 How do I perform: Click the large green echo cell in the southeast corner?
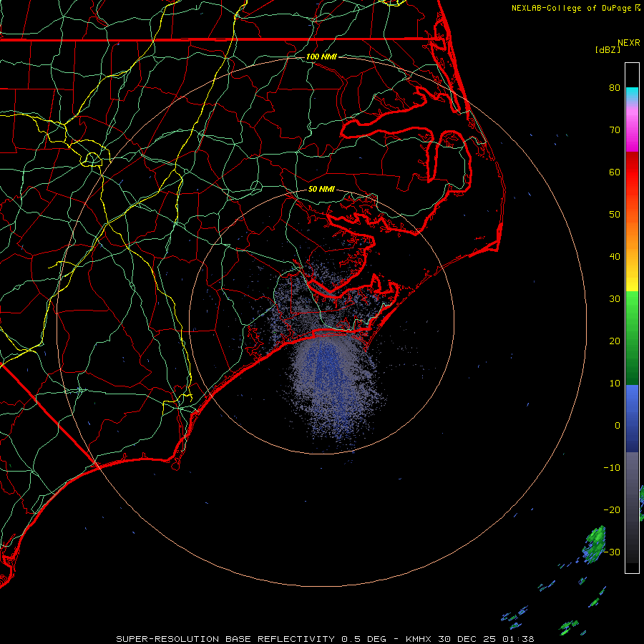pyautogui.click(x=595, y=545)
